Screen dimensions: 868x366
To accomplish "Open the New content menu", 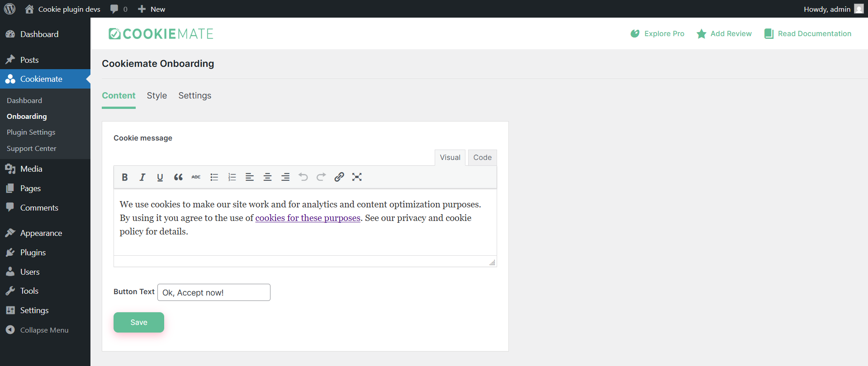I will click(152, 9).
